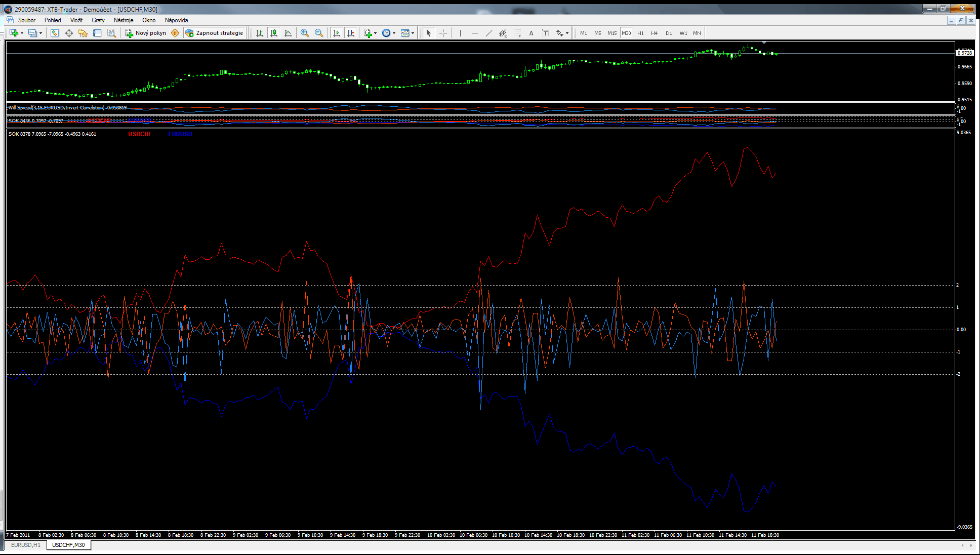Click blue EURUSD indicator legend label

pos(180,134)
